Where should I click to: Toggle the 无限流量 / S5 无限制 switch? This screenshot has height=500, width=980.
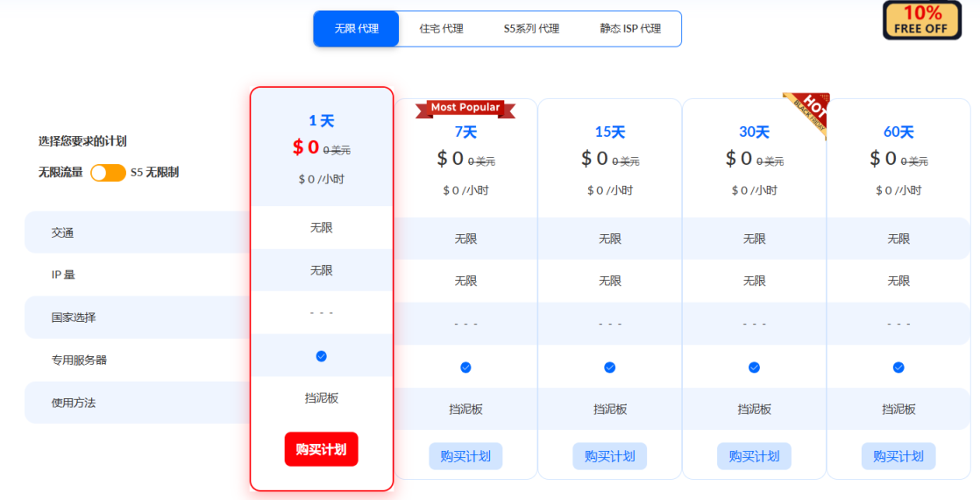(x=108, y=173)
